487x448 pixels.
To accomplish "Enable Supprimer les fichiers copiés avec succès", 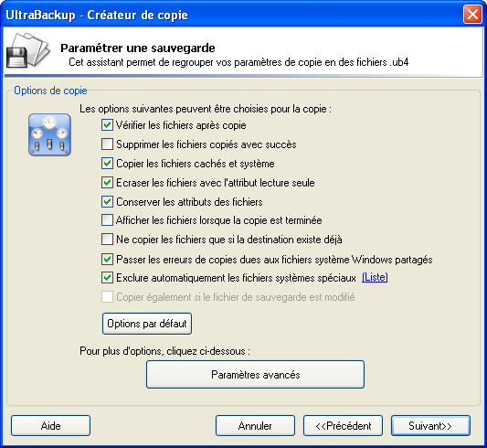I will [107, 144].
